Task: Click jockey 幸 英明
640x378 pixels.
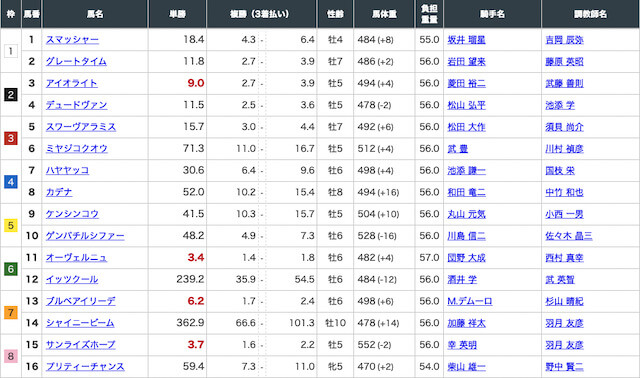Action: pos(462,345)
